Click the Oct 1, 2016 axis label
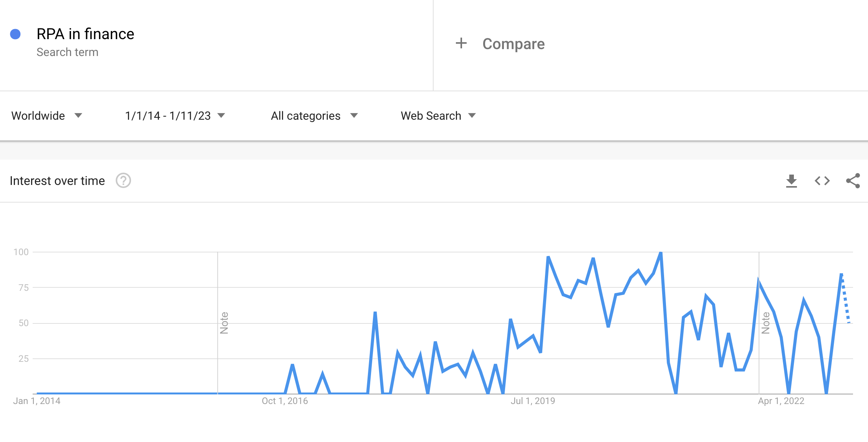Viewport: 868px width, 442px height. coord(285,401)
